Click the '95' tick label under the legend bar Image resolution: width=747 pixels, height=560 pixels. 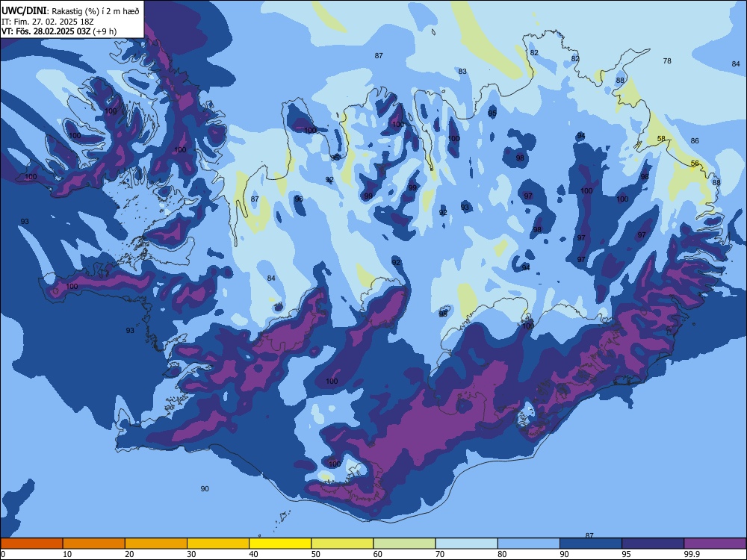point(627,554)
